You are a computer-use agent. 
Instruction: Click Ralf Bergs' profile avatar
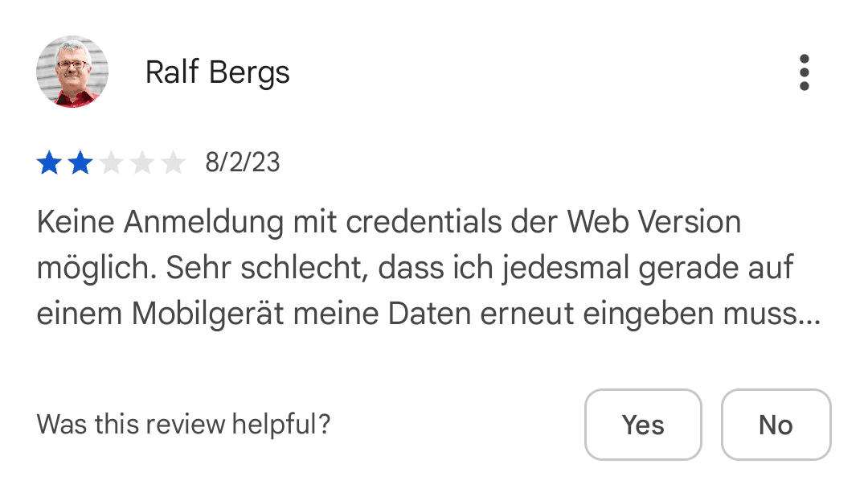click(x=72, y=72)
